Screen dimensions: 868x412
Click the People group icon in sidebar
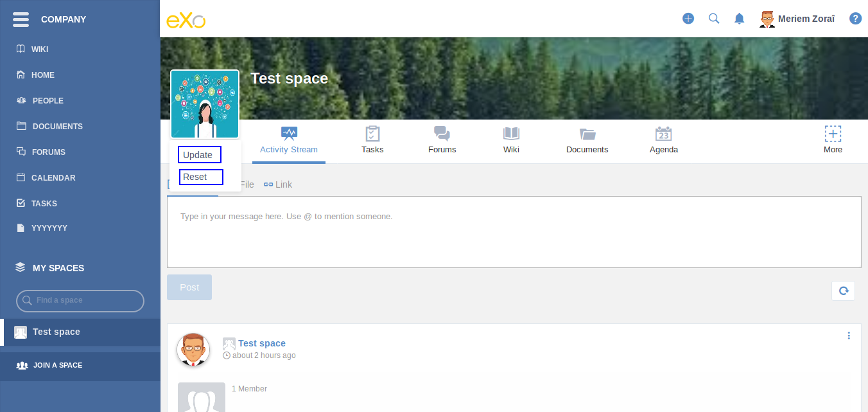point(21,100)
